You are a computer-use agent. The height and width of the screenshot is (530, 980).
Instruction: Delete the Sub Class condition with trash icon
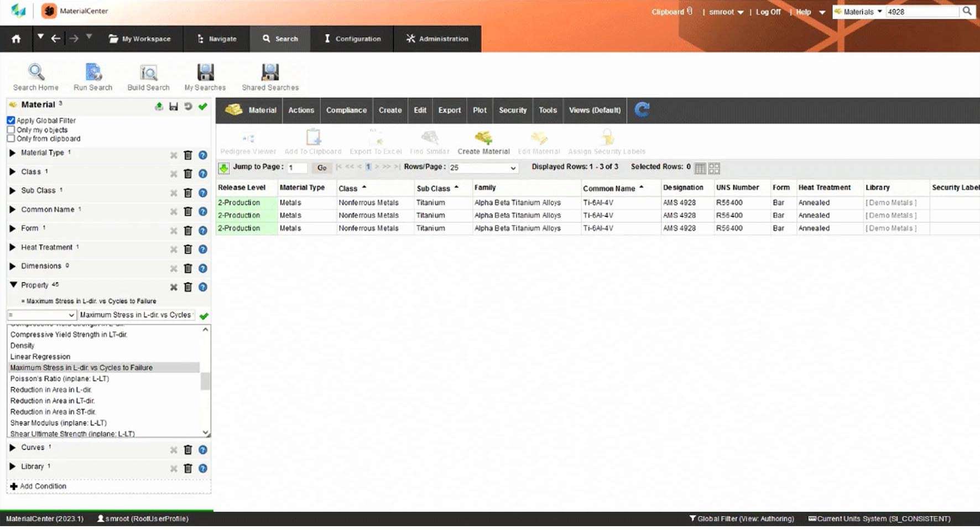click(188, 193)
